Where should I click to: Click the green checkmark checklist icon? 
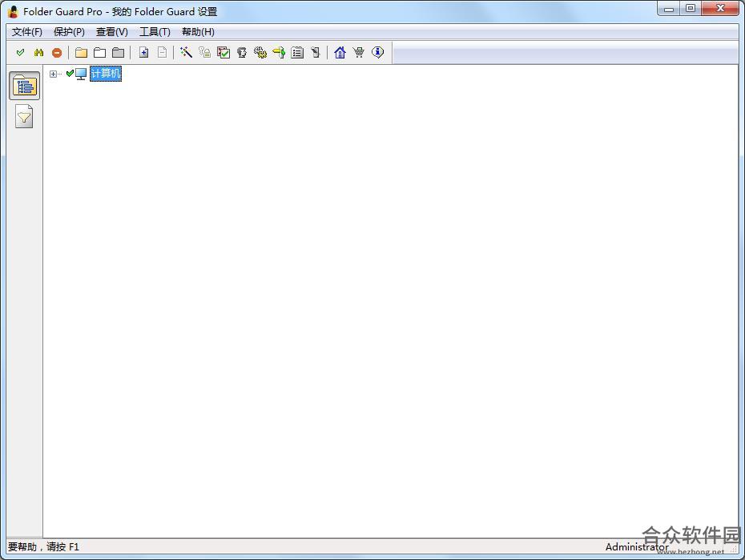[223, 52]
